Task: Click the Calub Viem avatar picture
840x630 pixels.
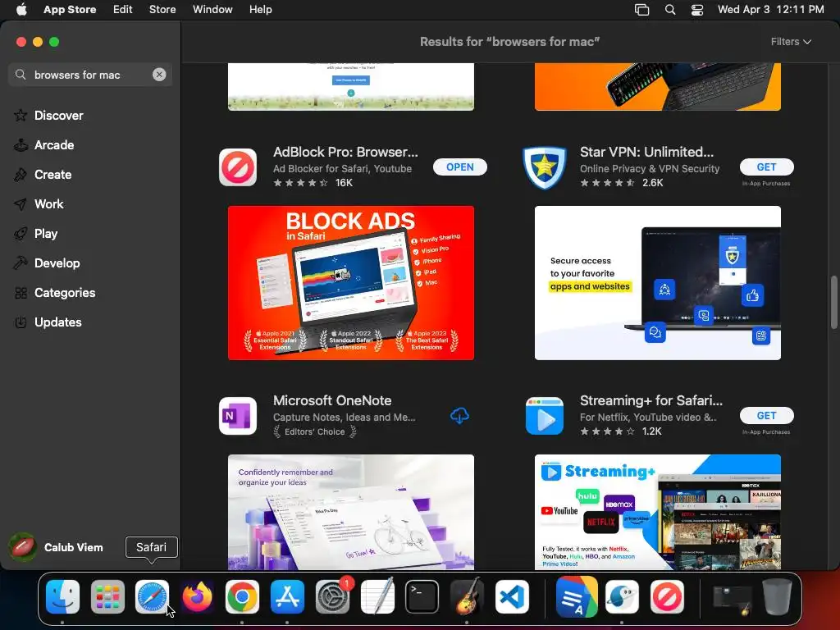Action: pos(22,547)
